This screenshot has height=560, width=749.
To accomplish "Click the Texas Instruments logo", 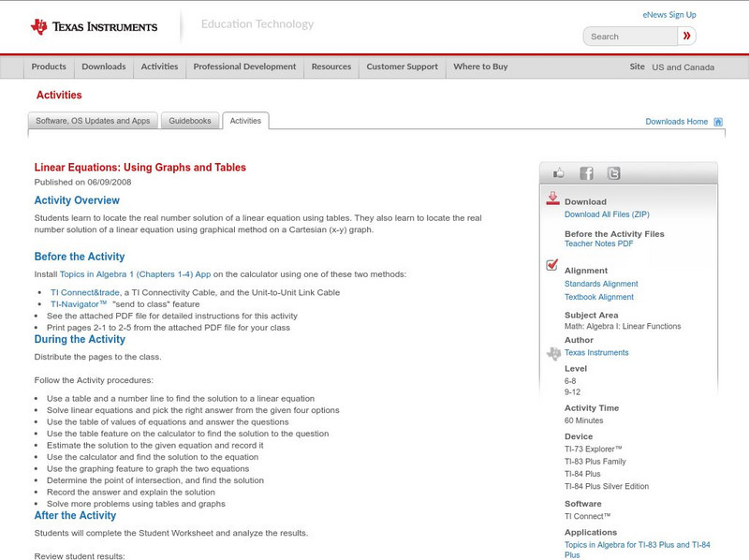I will click(x=94, y=27).
